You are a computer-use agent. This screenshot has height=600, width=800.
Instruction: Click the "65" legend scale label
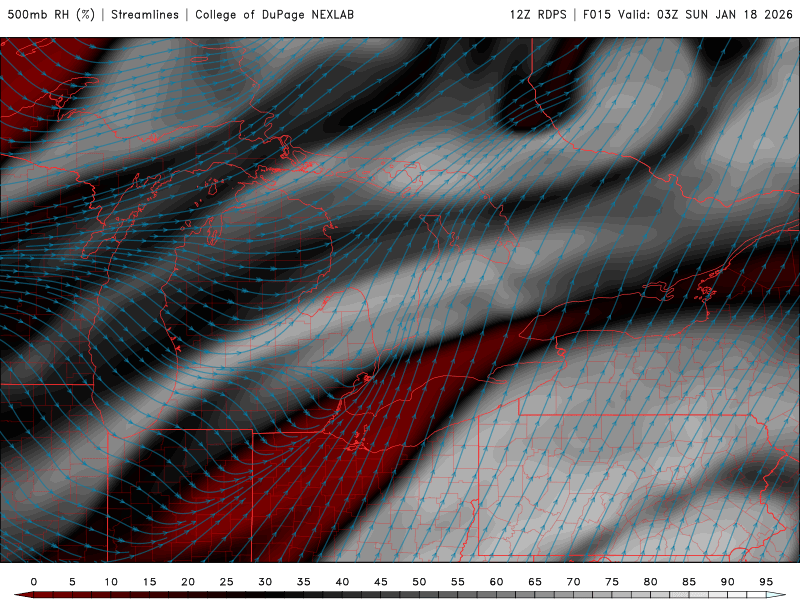535,582
